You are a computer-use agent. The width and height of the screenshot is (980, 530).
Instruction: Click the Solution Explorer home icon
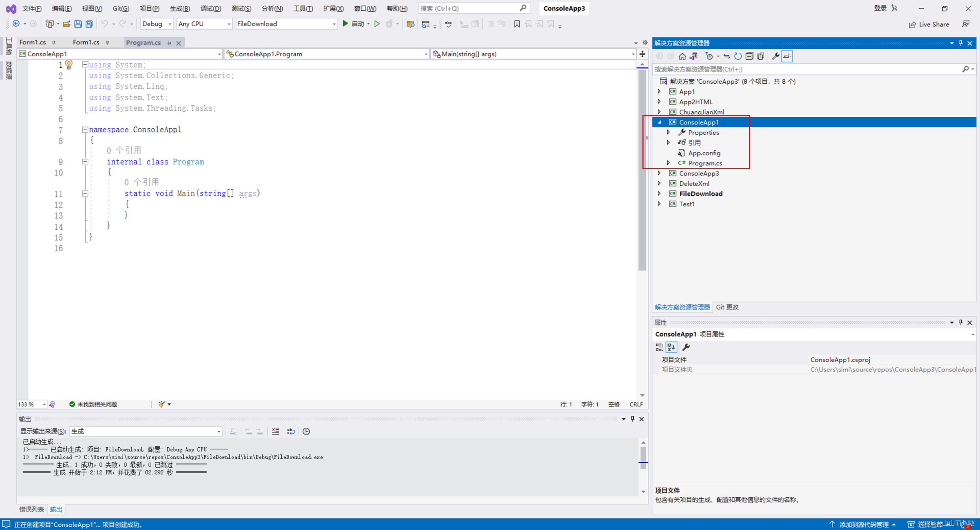[x=682, y=56]
